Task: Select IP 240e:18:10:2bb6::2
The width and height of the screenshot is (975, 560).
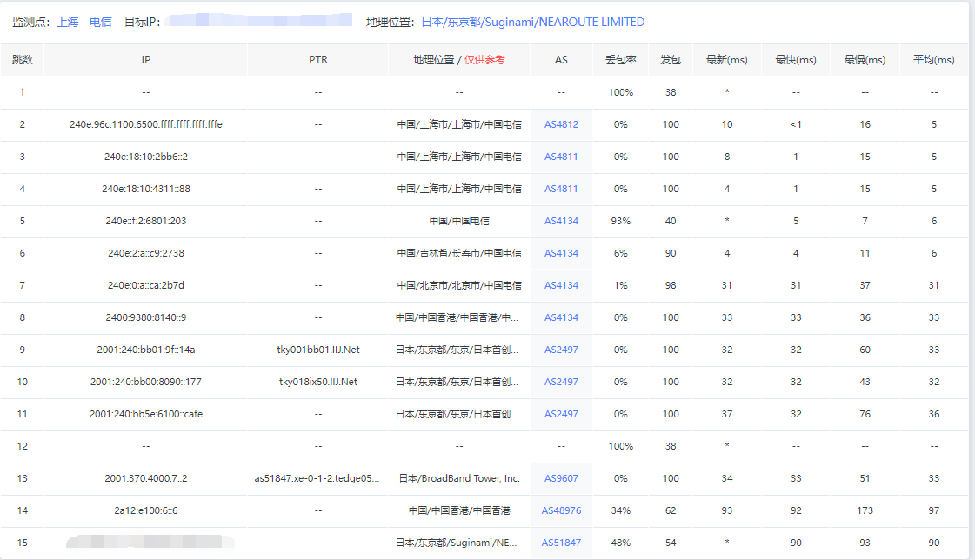Action: pyautogui.click(x=145, y=157)
